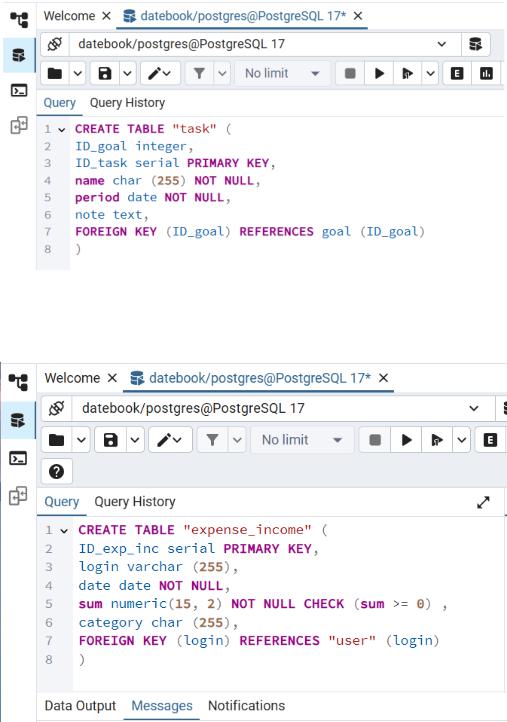Switch to Welcome tab in task-table window
The width and height of the screenshot is (507, 722).
tap(69, 16)
